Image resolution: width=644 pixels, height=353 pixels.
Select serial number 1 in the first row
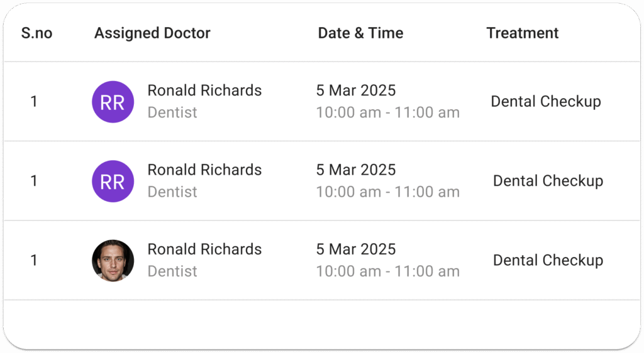click(x=34, y=101)
